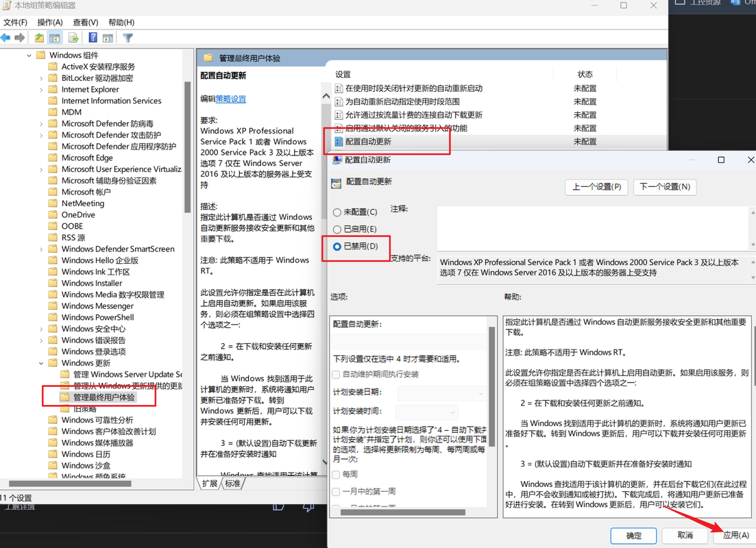Open help via blue question mark icon
Screen dimensions: 756x548
[x=93, y=38]
